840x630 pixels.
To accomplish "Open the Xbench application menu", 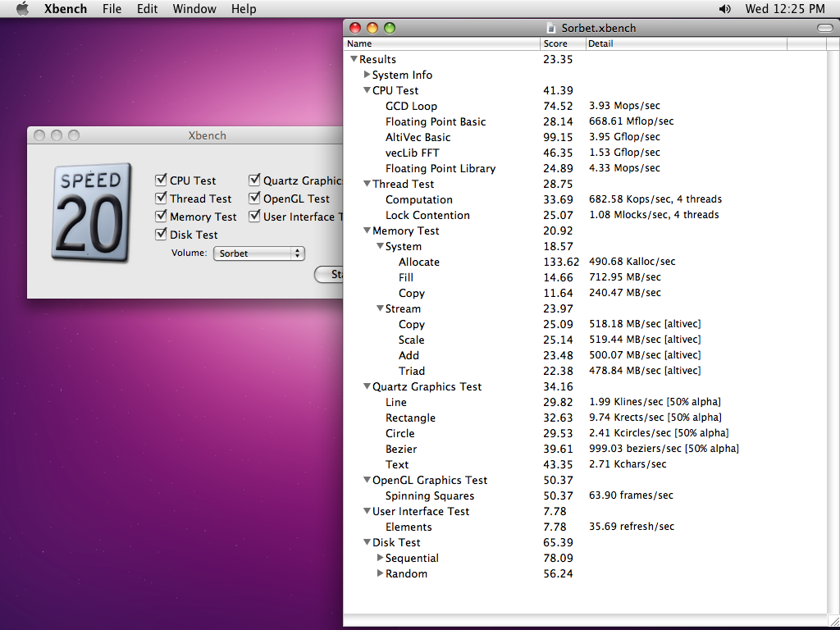I will click(x=66, y=8).
